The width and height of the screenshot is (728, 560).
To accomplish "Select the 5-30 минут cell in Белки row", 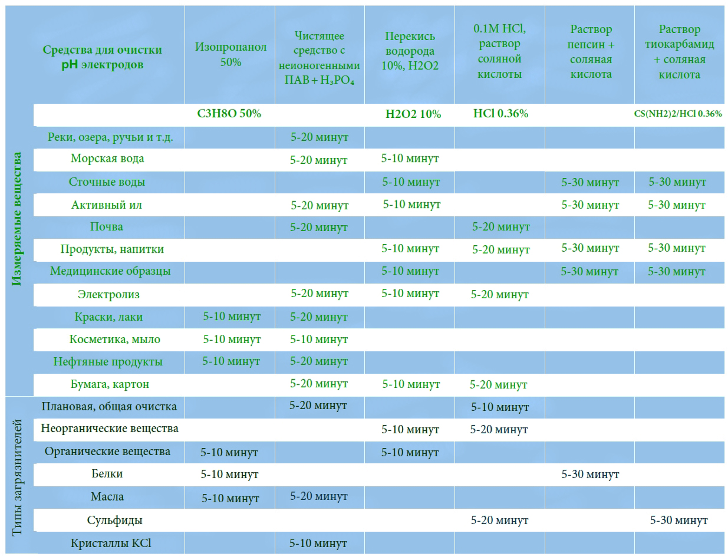I will click(590, 474).
